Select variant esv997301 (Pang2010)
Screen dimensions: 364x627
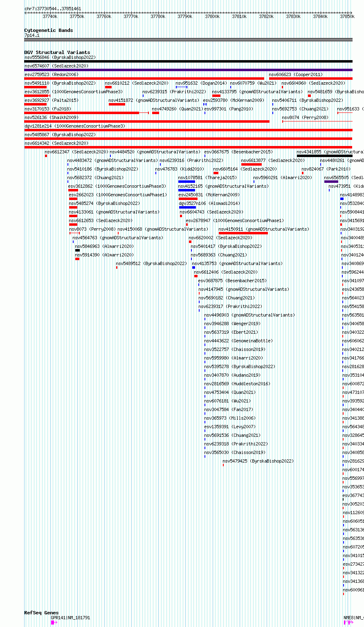pos(229,109)
